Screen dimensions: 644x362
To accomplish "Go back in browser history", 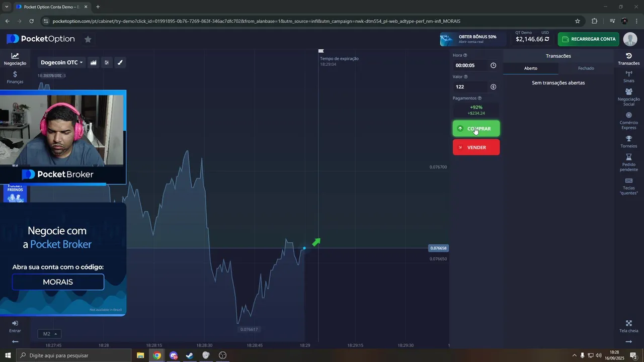I will tap(7, 21).
